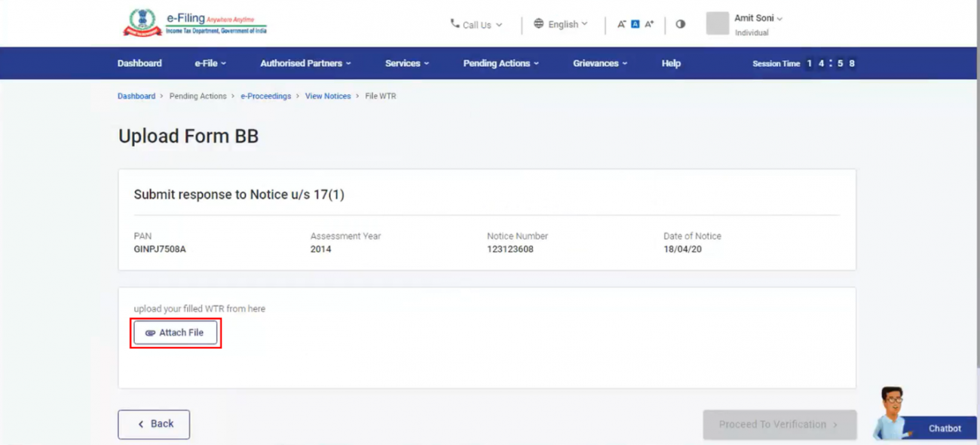Click the phone icon next to Call Us
980x445 pixels.
click(453, 23)
